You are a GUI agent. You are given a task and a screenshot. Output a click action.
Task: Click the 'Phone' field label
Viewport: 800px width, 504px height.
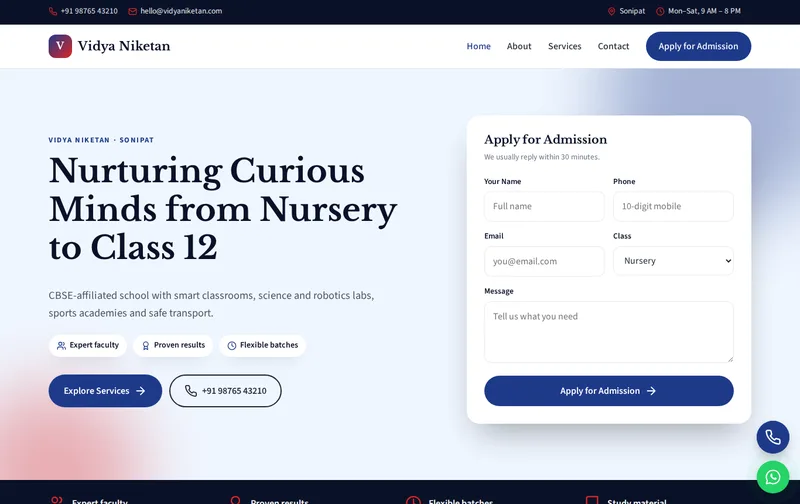(x=624, y=182)
